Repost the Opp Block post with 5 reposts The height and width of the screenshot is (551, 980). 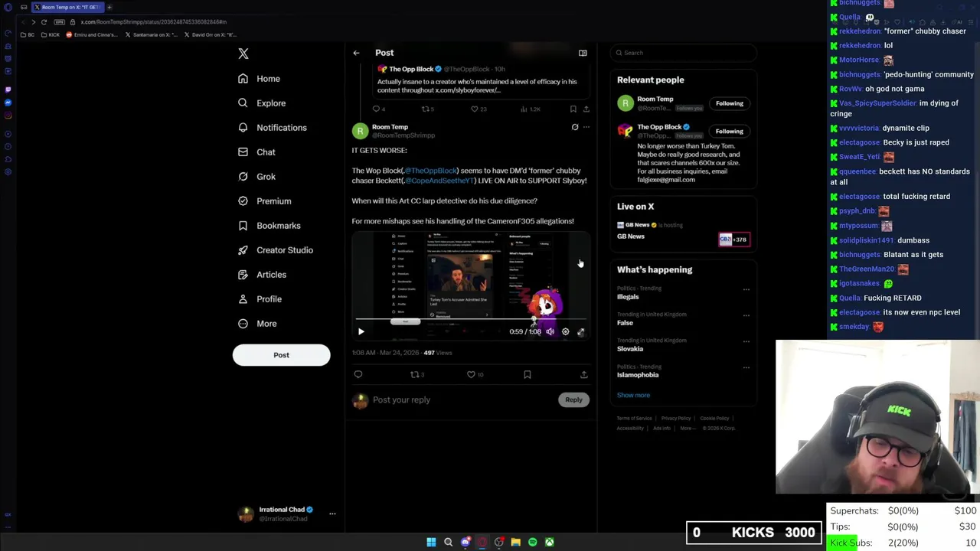[x=427, y=109]
